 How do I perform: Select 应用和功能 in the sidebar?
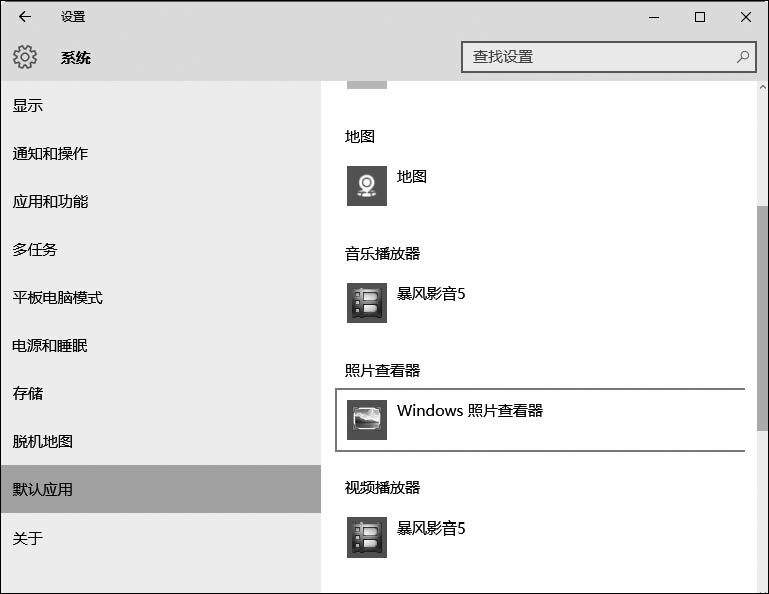click(161, 202)
